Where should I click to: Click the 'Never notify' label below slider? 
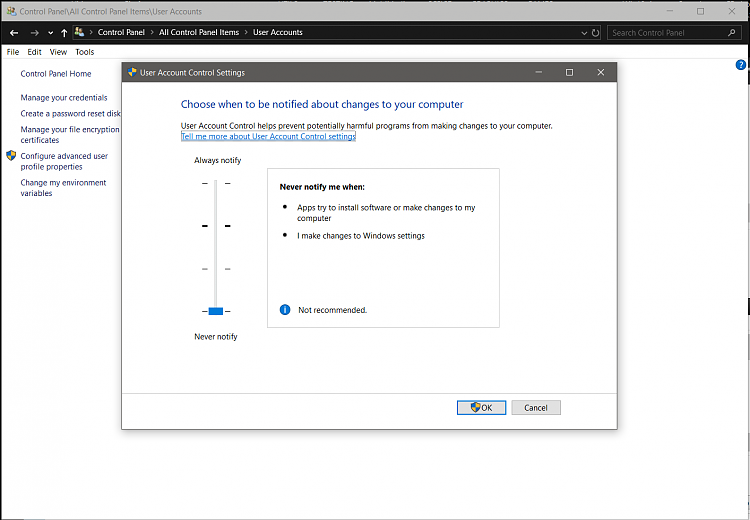pos(216,337)
